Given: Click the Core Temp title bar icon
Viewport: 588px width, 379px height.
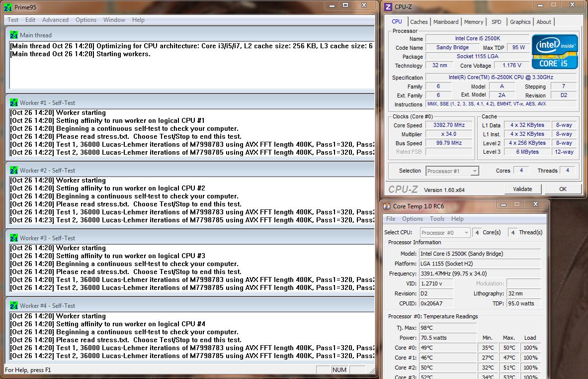Looking at the screenshot, I should coord(387,206).
